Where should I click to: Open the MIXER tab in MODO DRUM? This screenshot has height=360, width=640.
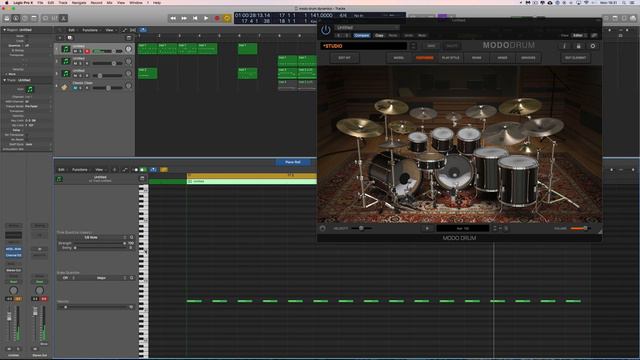tap(502, 58)
